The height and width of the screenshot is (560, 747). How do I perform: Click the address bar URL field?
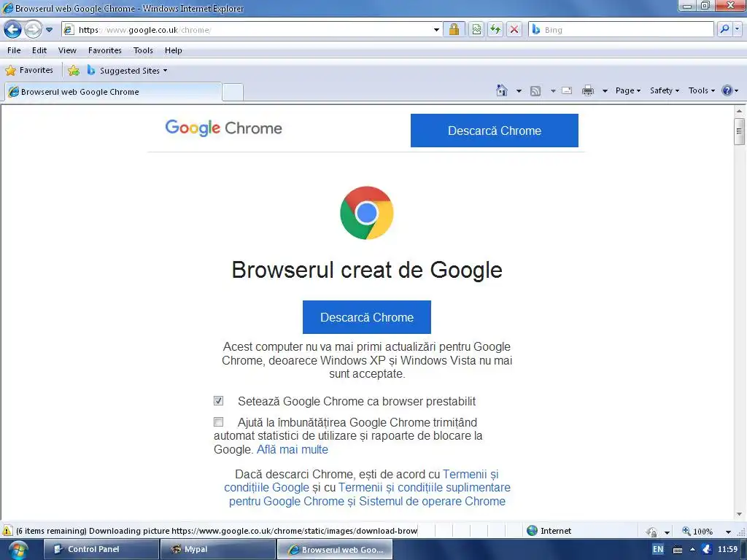coord(248,29)
